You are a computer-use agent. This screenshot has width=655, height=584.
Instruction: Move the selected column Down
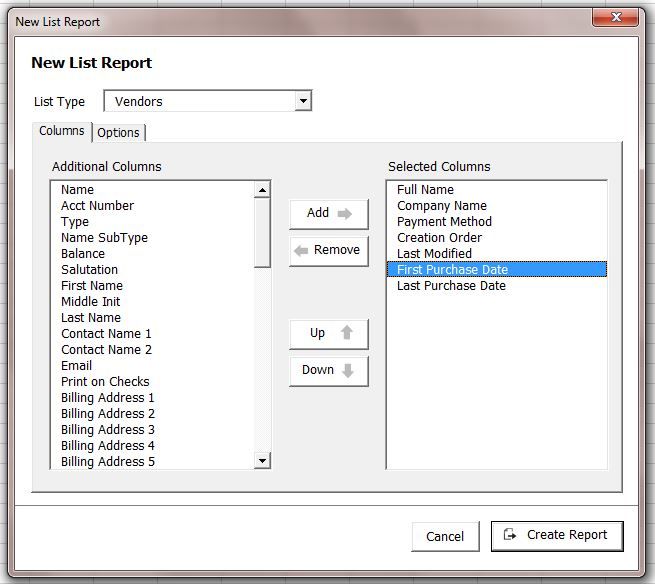[x=329, y=371]
